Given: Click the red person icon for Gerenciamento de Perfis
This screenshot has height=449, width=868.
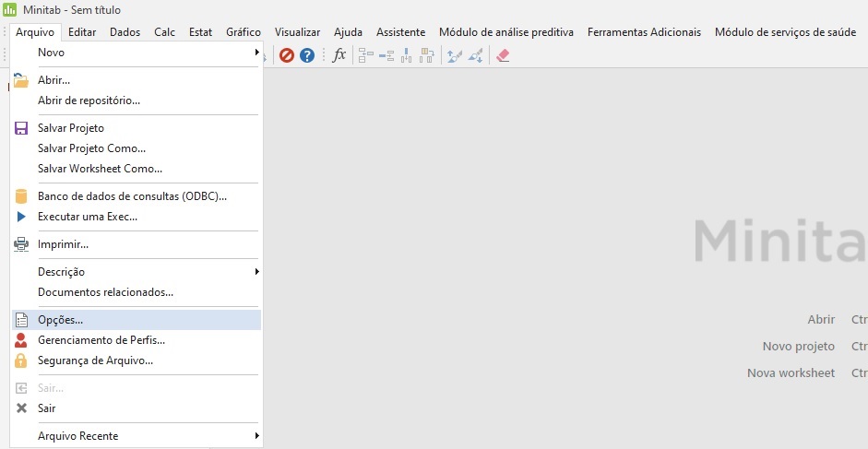Looking at the screenshot, I should [21, 340].
